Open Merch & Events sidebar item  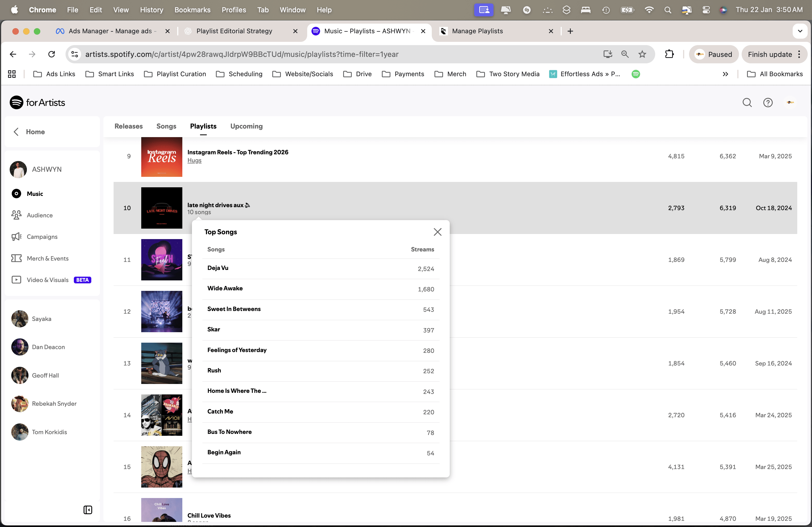tap(48, 258)
